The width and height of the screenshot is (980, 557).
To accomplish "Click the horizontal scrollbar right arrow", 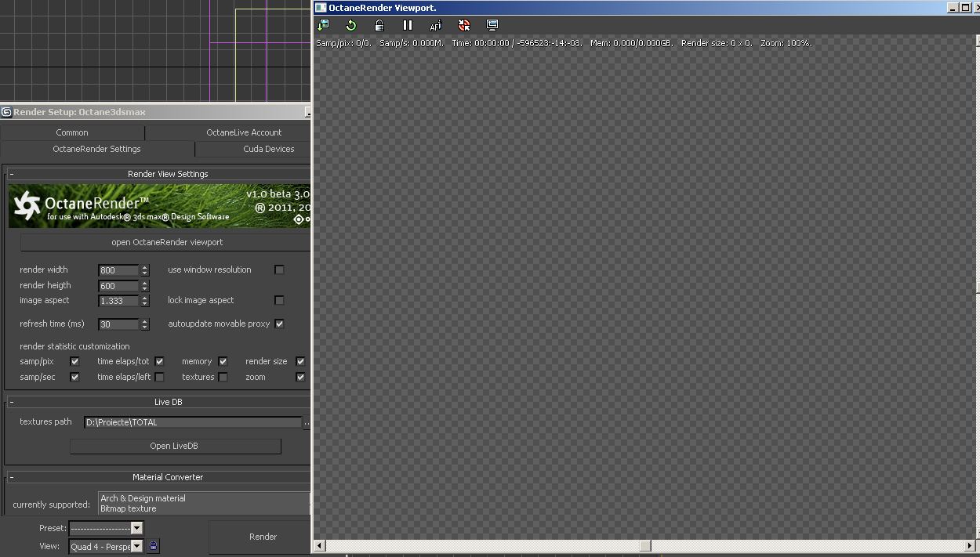I will [970, 545].
